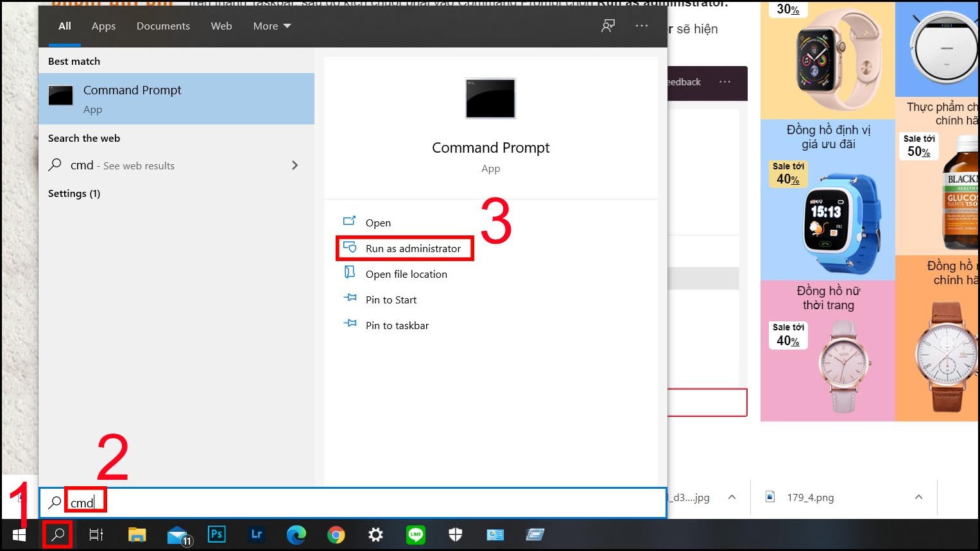
Task: Open actions for the 179_4.png download
Action: (x=918, y=497)
